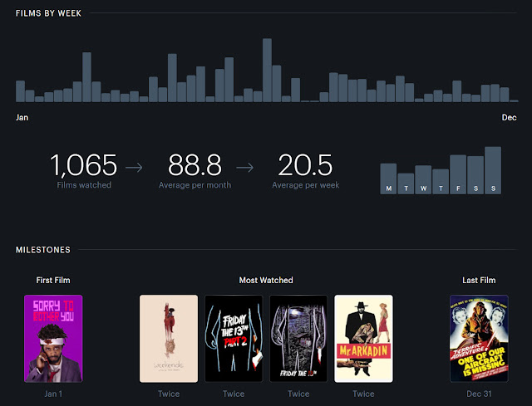
Task: Click the Last Film heading
Action: click(479, 281)
